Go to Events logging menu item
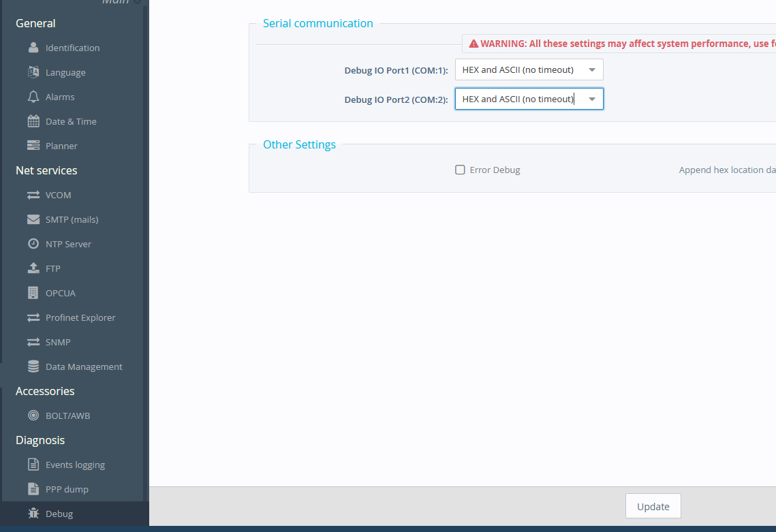This screenshot has height=532, width=776. [75, 465]
